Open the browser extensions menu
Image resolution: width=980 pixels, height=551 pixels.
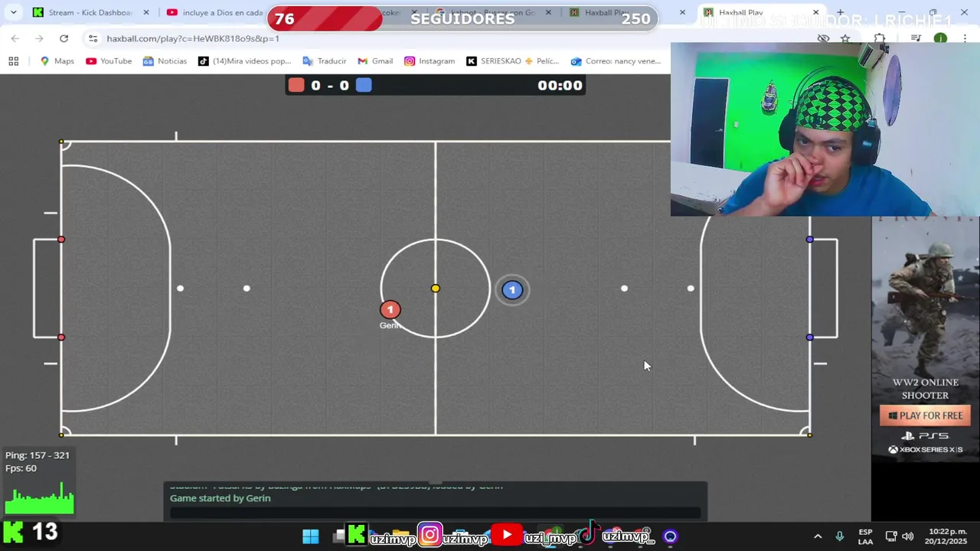880,38
